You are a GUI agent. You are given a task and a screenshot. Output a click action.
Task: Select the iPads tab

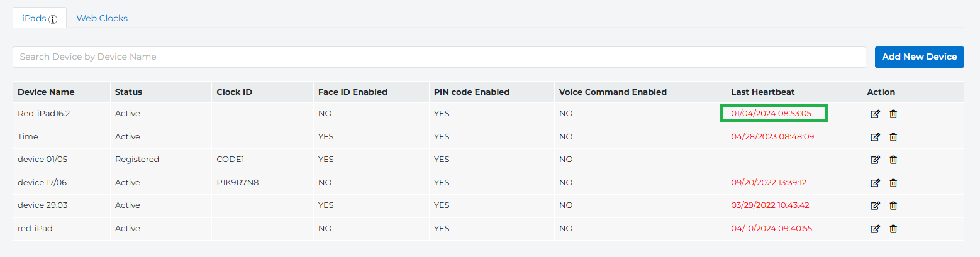pos(34,18)
